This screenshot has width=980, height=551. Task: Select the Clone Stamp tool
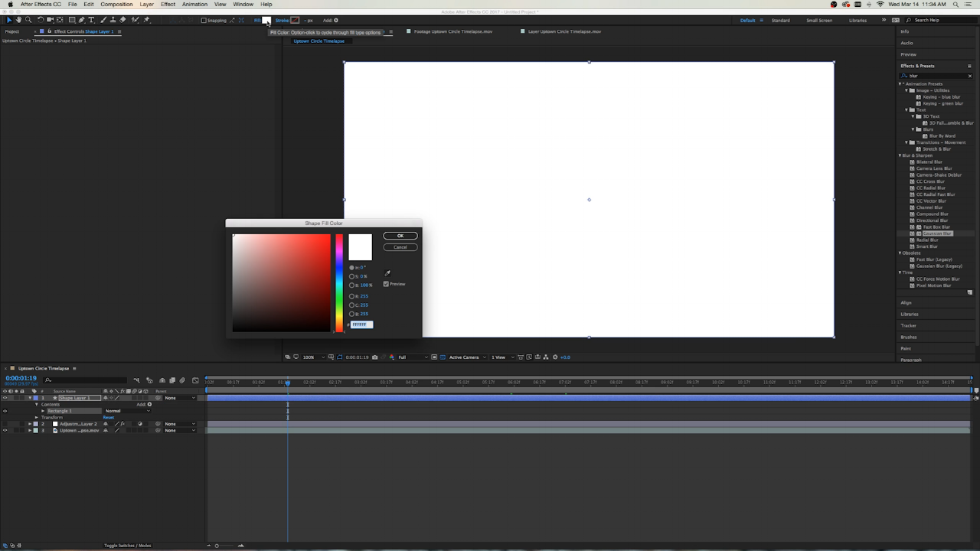[113, 20]
